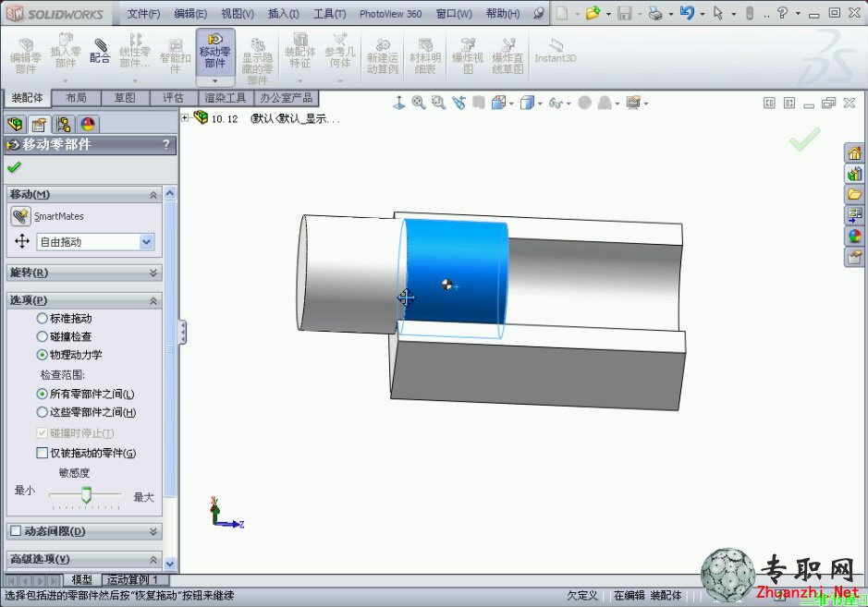Open the PhotoView 360 menu

click(390, 13)
